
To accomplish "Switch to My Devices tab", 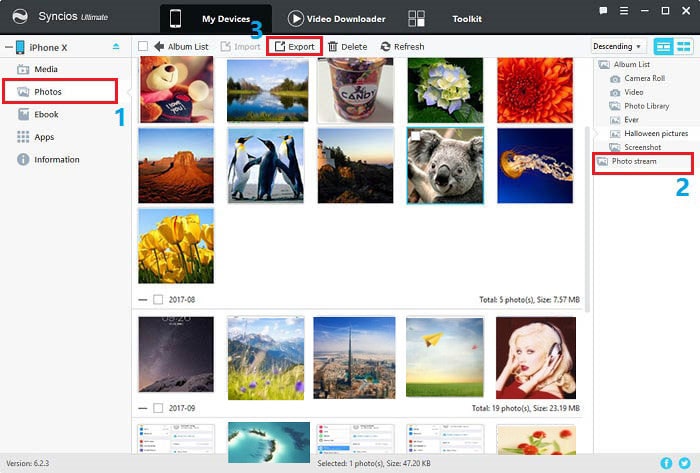I will pyautogui.click(x=216, y=19).
